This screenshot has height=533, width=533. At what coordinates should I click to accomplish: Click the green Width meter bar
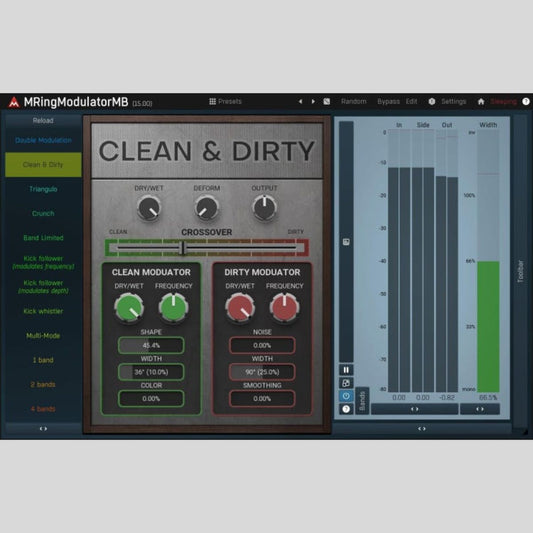488,327
